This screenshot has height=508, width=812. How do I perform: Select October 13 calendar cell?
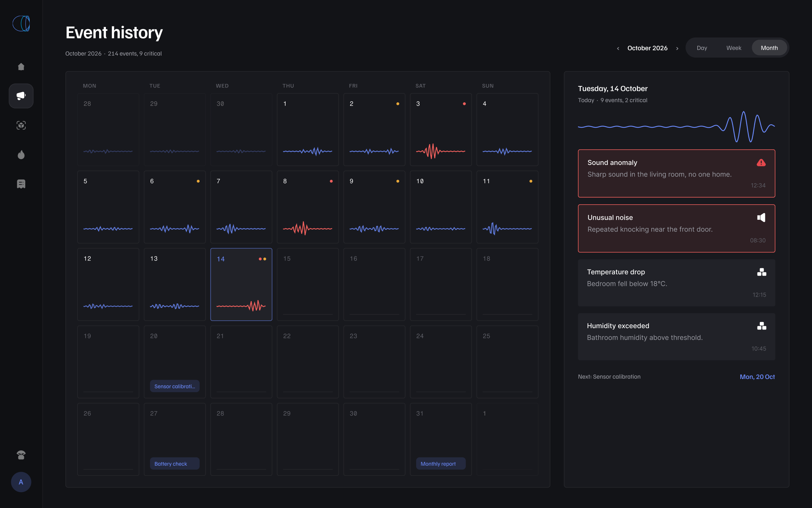click(175, 284)
